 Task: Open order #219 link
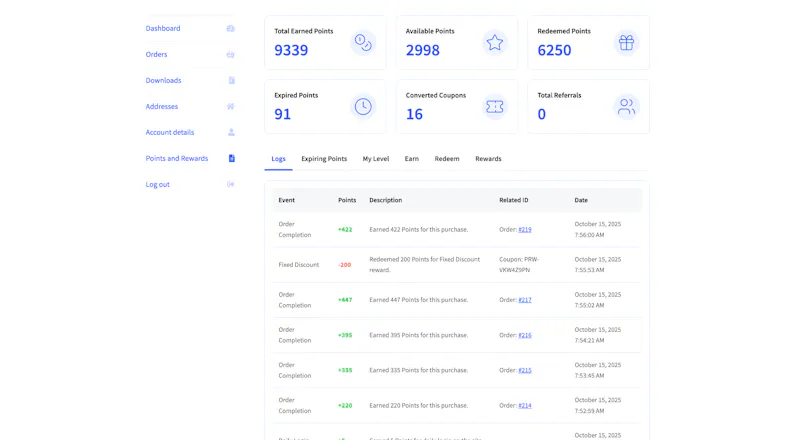[525, 229]
